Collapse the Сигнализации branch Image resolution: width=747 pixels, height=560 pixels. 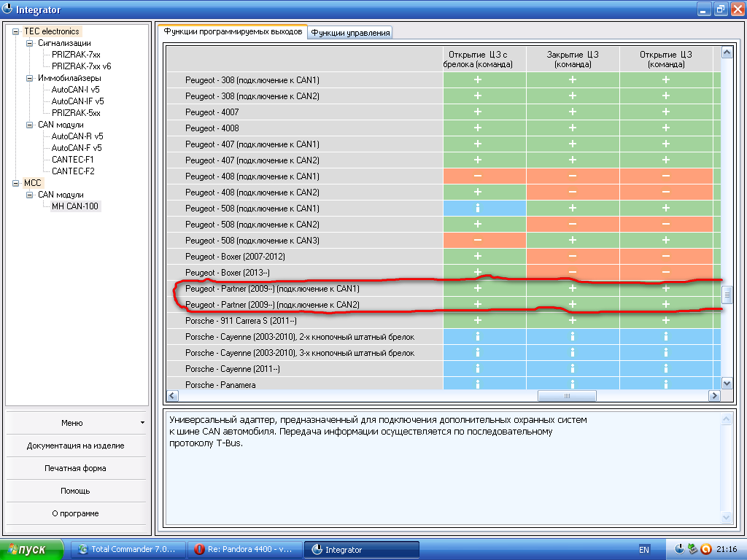point(29,43)
